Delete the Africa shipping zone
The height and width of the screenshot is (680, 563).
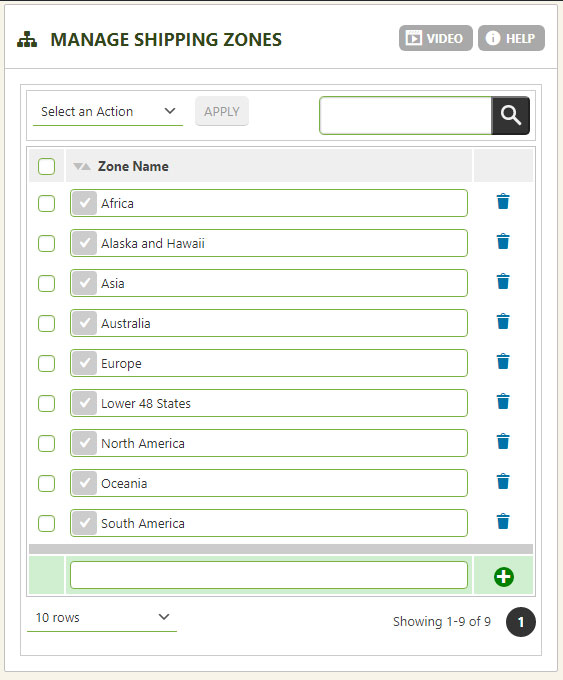click(x=503, y=202)
